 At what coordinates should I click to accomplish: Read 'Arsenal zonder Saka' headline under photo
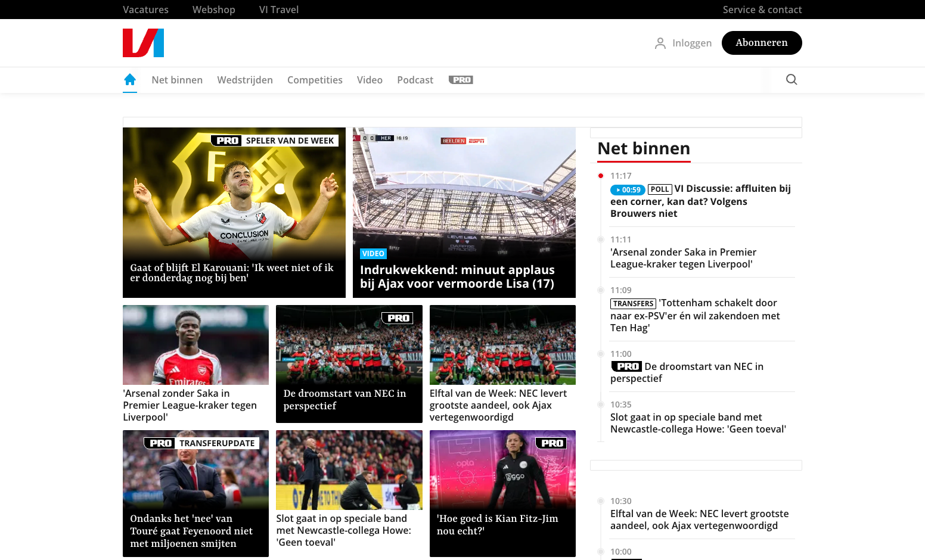[x=190, y=405]
